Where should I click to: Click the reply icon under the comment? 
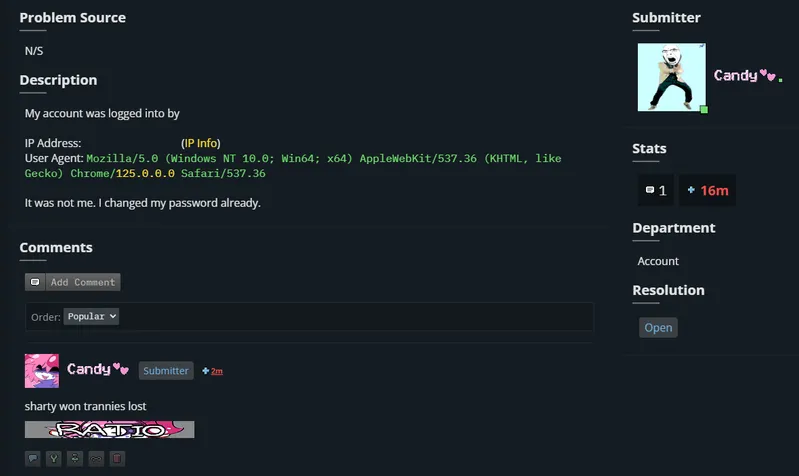(33, 458)
